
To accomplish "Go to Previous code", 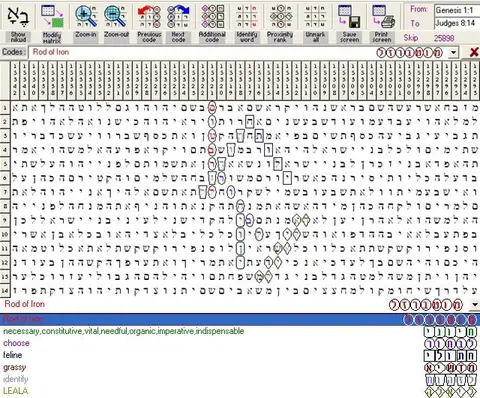I will pos(149,16).
